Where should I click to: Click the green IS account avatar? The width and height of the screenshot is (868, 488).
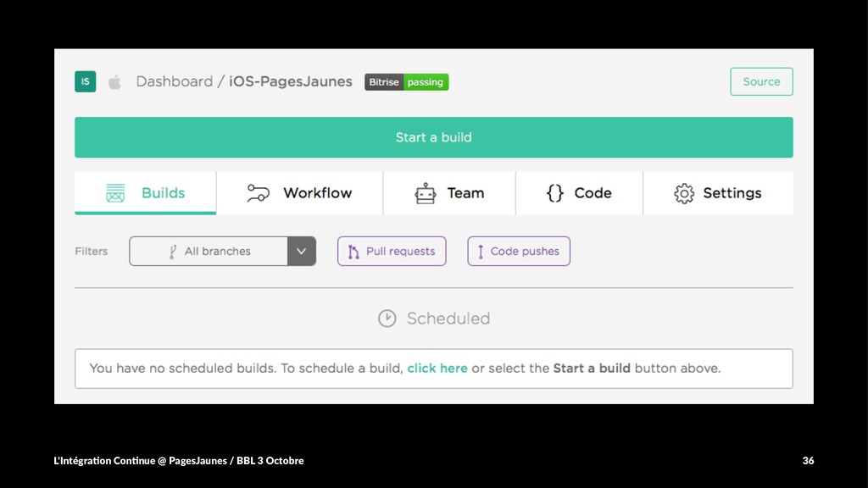[x=86, y=81]
